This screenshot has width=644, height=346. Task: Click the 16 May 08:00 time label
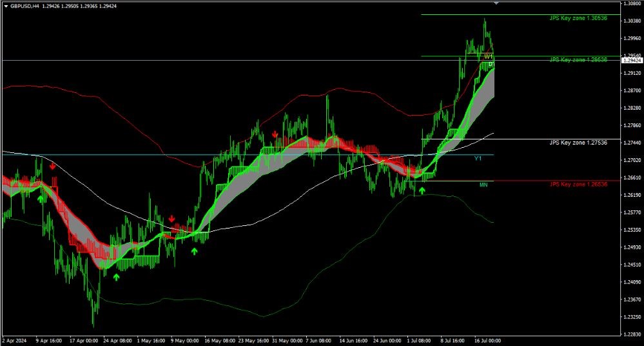point(220,341)
